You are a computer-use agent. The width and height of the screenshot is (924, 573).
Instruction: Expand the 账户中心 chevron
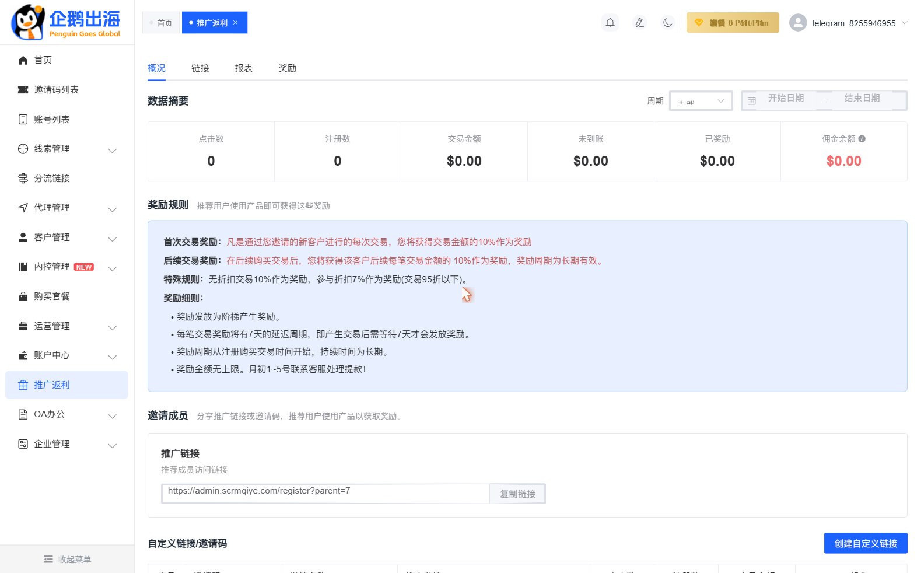coord(113,357)
